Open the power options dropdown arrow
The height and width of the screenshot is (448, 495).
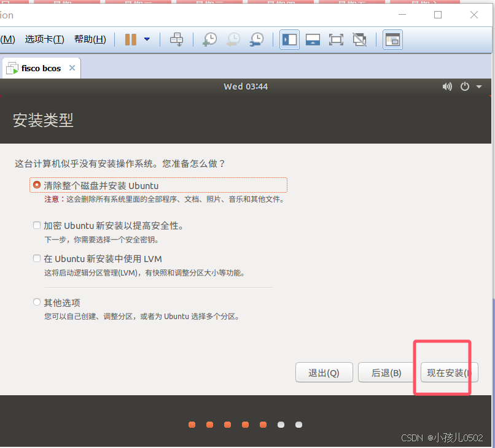tap(147, 39)
